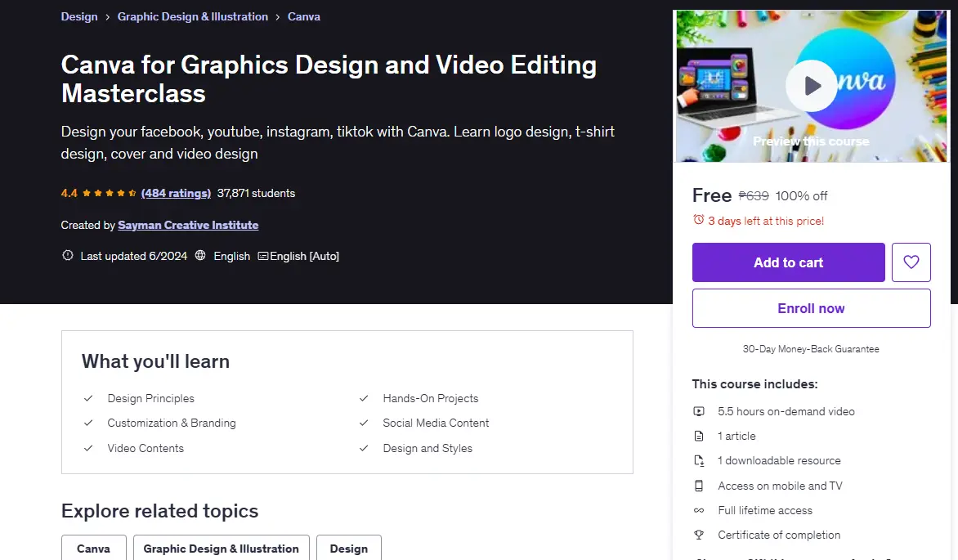The width and height of the screenshot is (958, 560).
Task: Click the Add to cart button
Action: coord(788,262)
